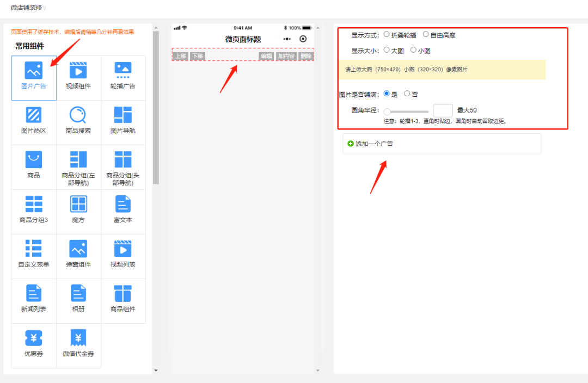Click the 微页面标题 page title text

[243, 39]
